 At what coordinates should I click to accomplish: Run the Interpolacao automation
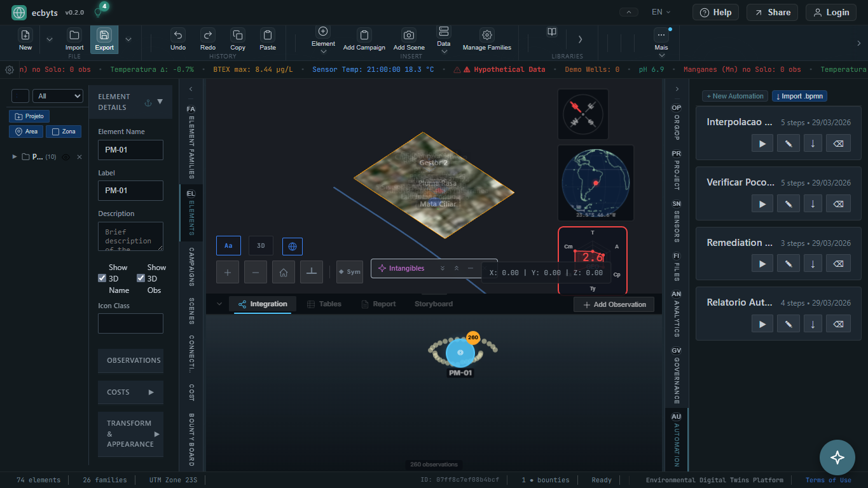pyautogui.click(x=762, y=144)
